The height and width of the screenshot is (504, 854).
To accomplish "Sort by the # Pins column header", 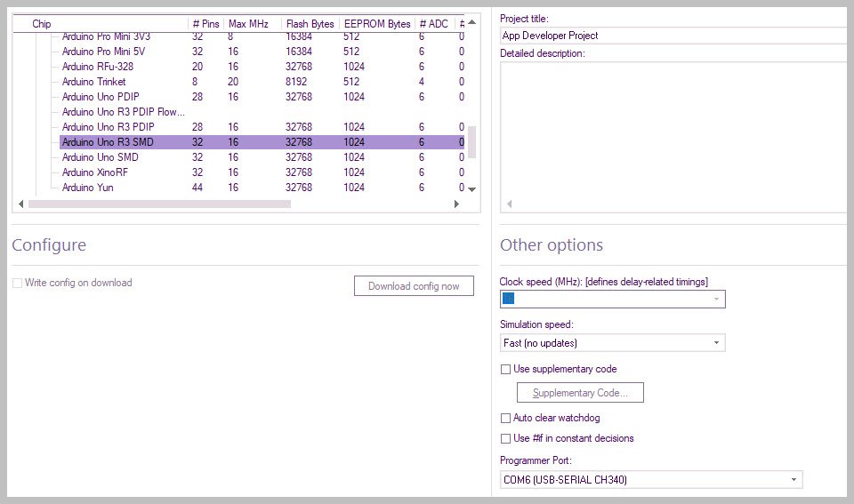I will tap(205, 24).
